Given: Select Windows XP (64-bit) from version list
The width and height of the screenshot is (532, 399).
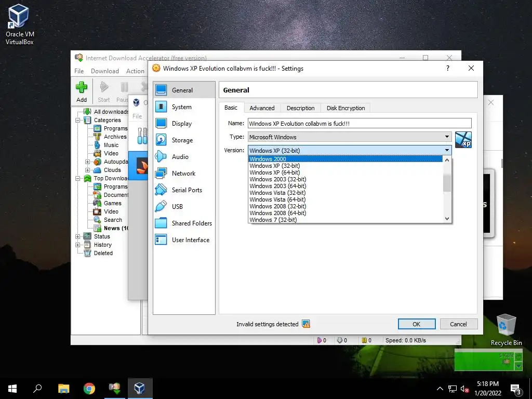Looking at the screenshot, I should click(x=345, y=172).
